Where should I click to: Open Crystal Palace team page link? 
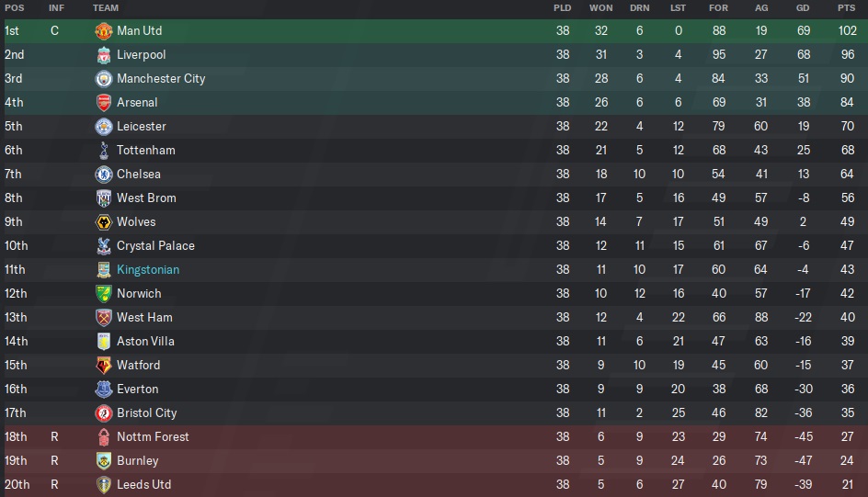[x=155, y=246]
